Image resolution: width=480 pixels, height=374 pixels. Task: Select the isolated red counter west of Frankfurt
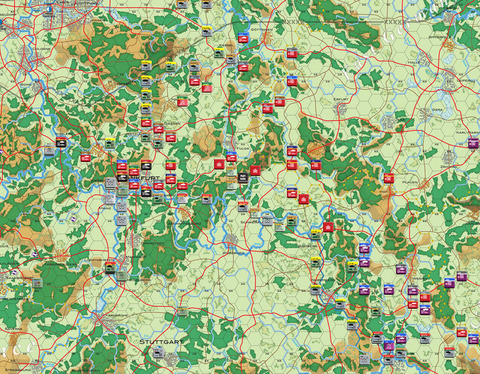[86, 157]
